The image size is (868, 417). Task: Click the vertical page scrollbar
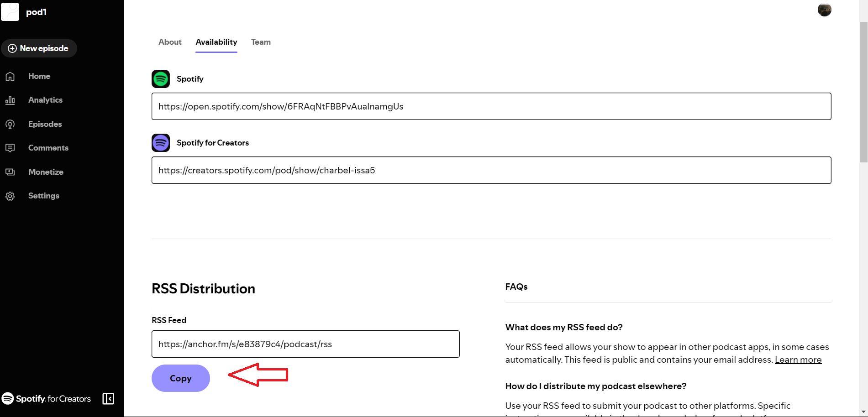tap(863, 91)
